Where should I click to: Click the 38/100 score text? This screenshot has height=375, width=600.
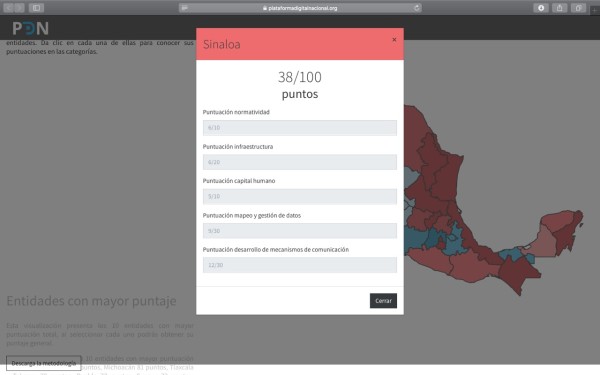coord(300,77)
